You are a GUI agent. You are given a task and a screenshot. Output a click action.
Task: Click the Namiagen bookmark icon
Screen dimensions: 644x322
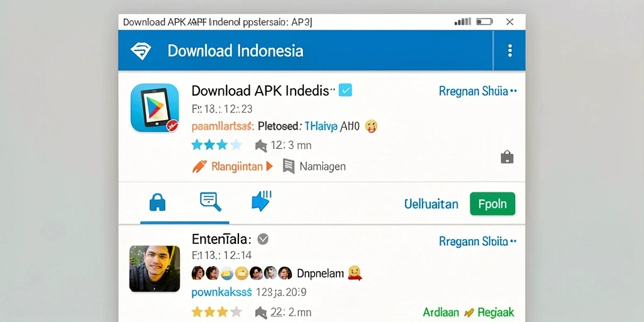pyautogui.click(x=289, y=166)
